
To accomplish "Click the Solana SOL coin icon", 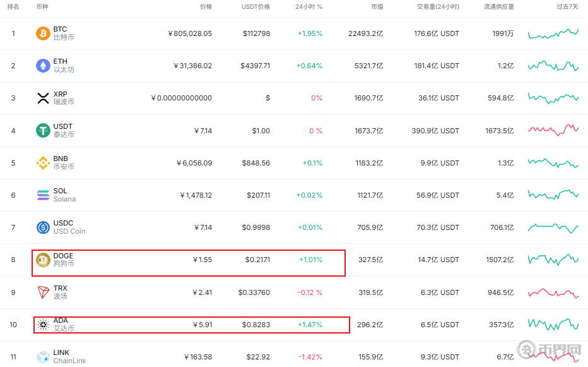I will click(43, 195).
